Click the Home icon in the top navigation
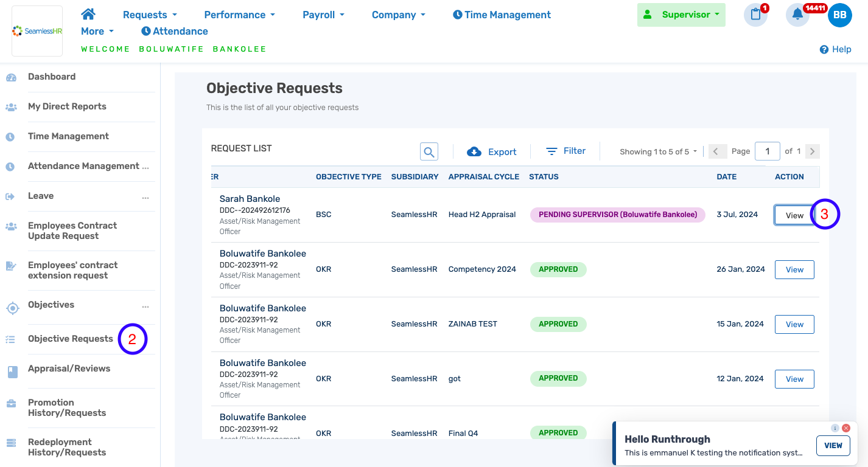 coord(88,13)
